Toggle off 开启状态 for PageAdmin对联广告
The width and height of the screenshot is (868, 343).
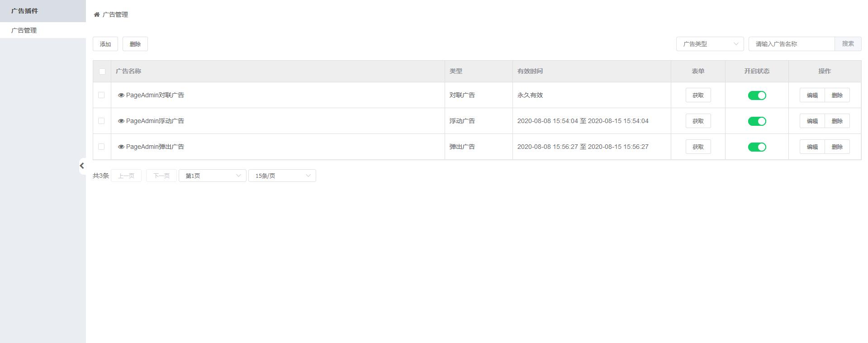(x=757, y=95)
